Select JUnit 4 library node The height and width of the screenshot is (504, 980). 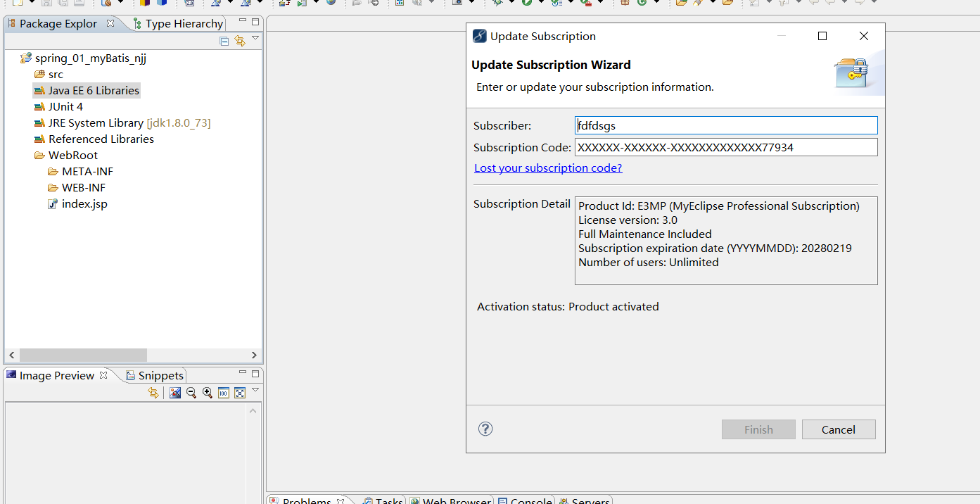point(65,106)
